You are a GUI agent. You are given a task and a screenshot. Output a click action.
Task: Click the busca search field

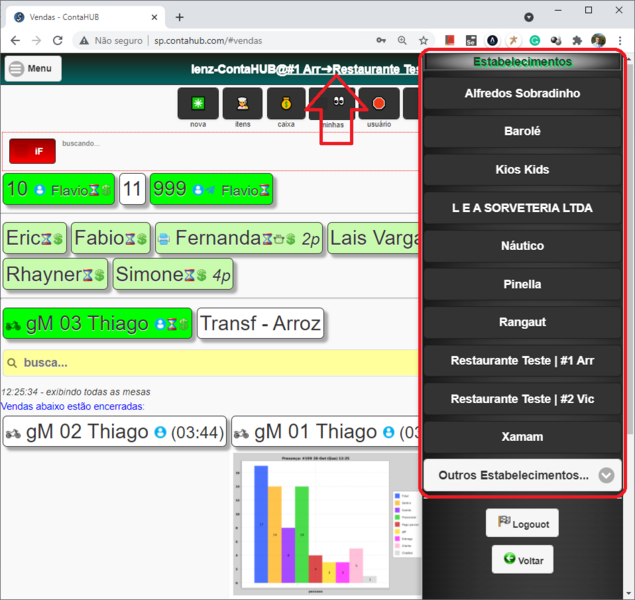click(211, 362)
